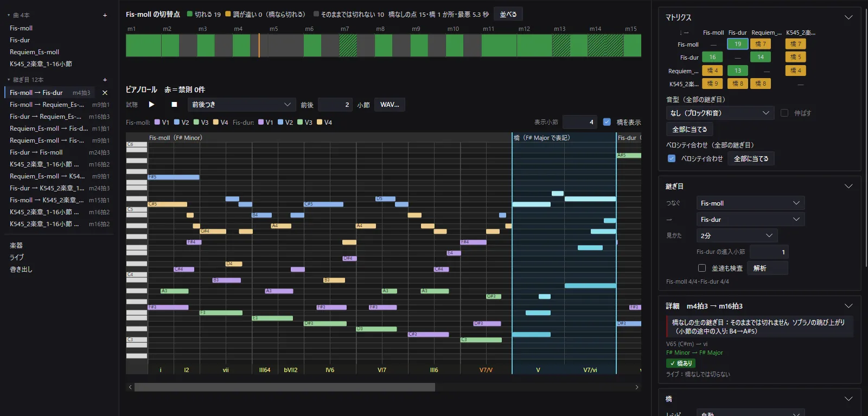Click the 並べる button

508,14
